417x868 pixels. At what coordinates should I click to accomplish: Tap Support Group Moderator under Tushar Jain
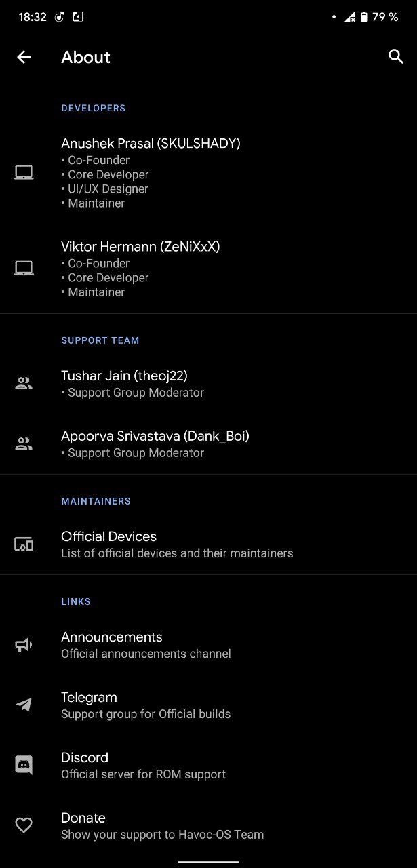132,393
